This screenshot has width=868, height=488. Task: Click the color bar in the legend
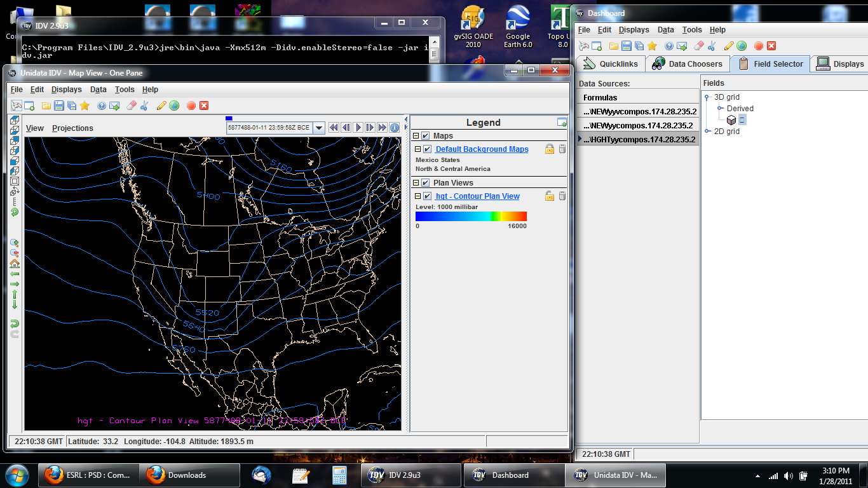pyautogui.click(x=471, y=216)
